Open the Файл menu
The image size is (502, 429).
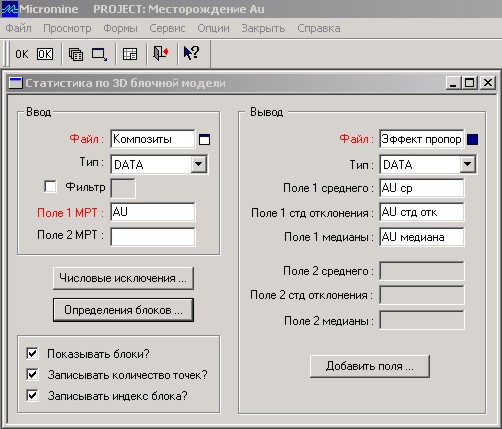[x=18, y=28]
